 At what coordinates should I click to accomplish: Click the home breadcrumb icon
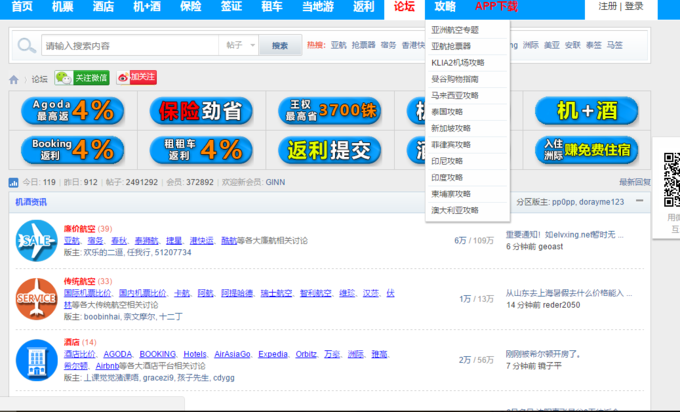14,79
